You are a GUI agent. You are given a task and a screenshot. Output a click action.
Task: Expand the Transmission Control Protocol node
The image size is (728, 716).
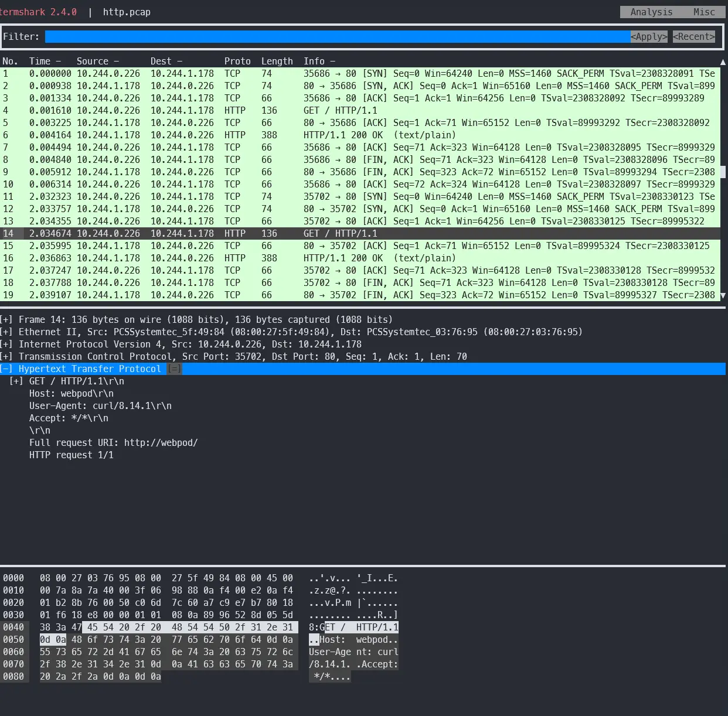pos(6,356)
